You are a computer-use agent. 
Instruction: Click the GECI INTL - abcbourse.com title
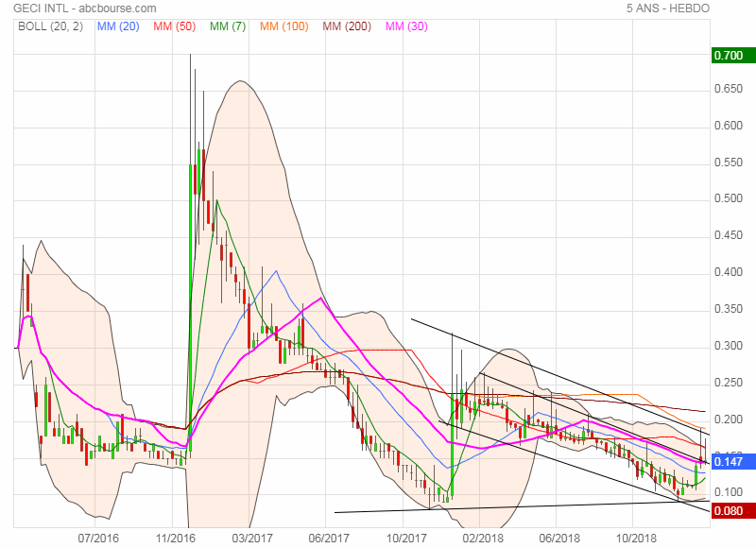tap(85, 9)
